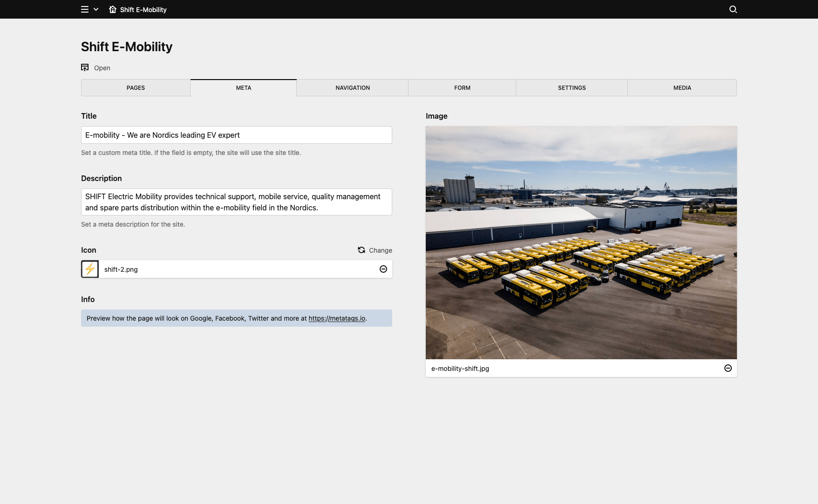Remove e-mobility-shift.jpg with the minus icon
This screenshot has height=504, width=818.
(728, 368)
